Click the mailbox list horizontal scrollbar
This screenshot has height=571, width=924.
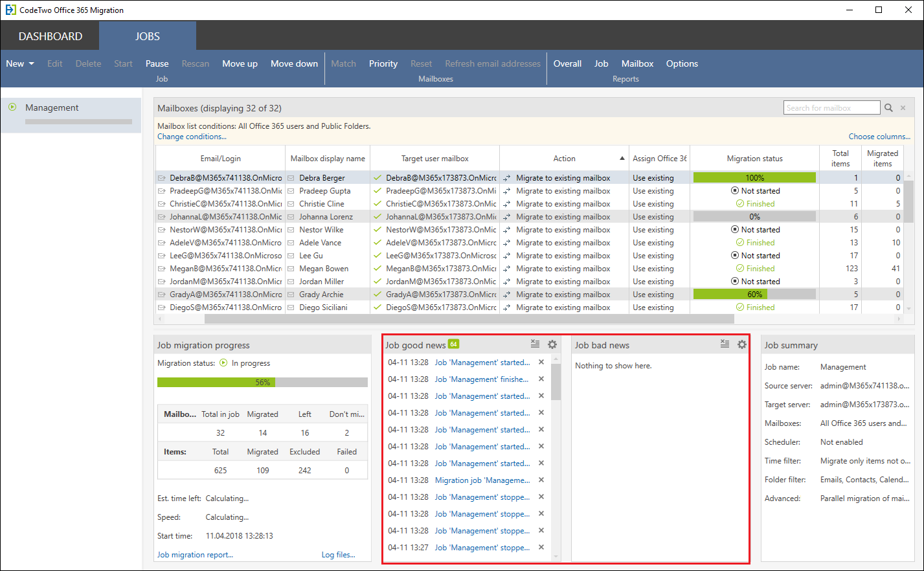[469, 319]
